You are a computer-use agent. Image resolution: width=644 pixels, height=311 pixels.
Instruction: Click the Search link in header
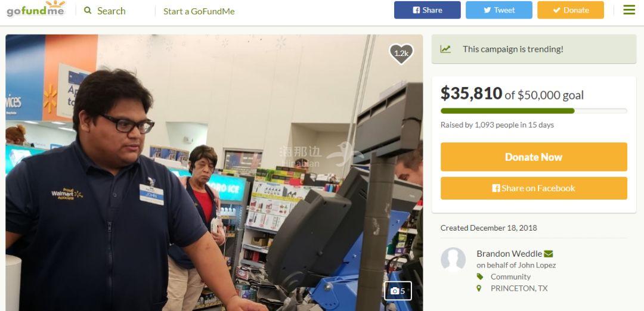pyautogui.click(x=112, y=11)
